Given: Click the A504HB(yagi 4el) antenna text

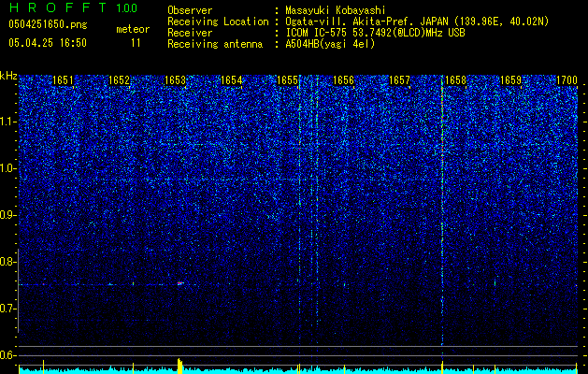Looking at the screenshot, I should pos(330,44).
